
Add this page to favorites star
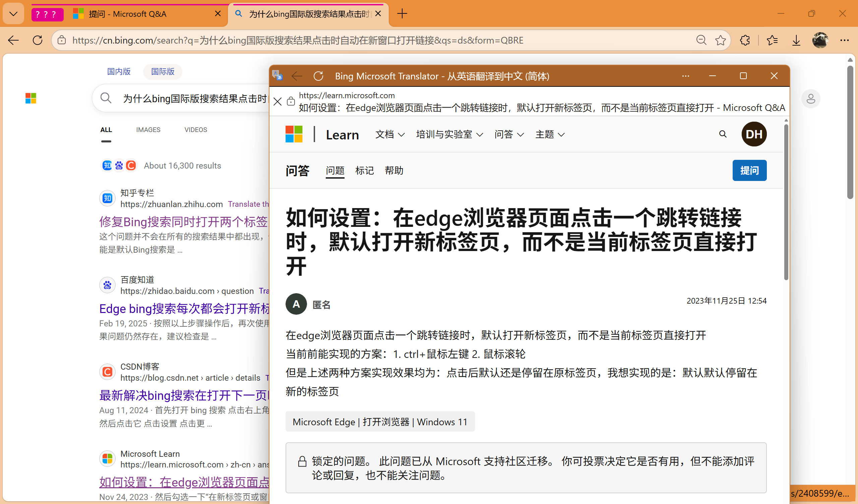pyautogui.click(x=720, y=40)
